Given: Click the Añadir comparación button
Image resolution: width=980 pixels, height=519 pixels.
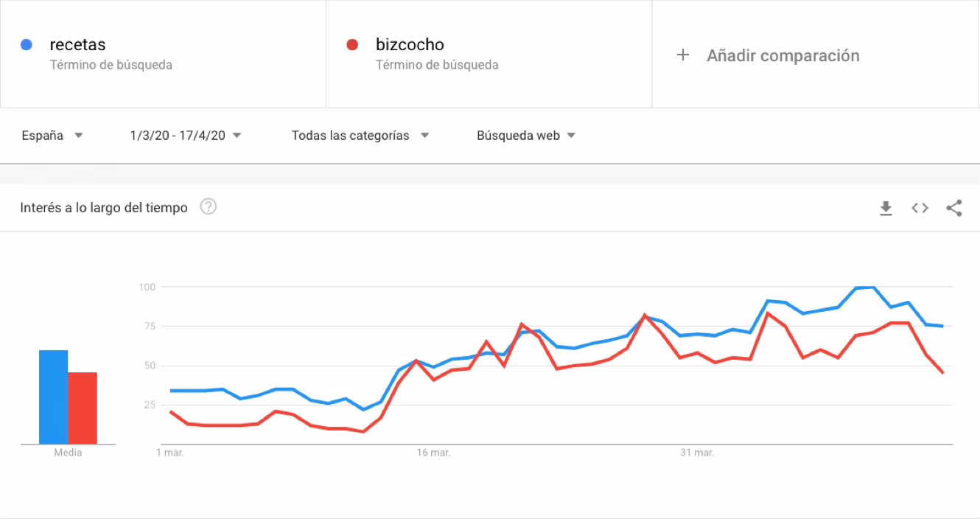Looking at the screenshot, I should [783, 55].
